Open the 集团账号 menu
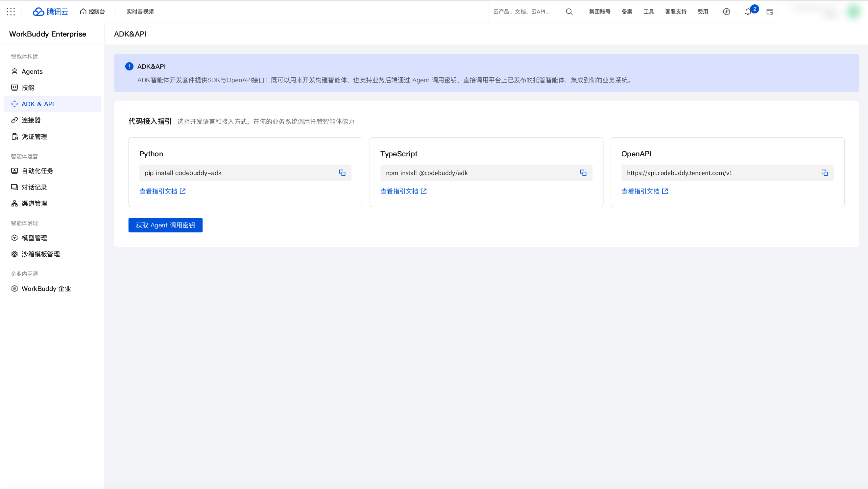 click(x=599, y=12)
